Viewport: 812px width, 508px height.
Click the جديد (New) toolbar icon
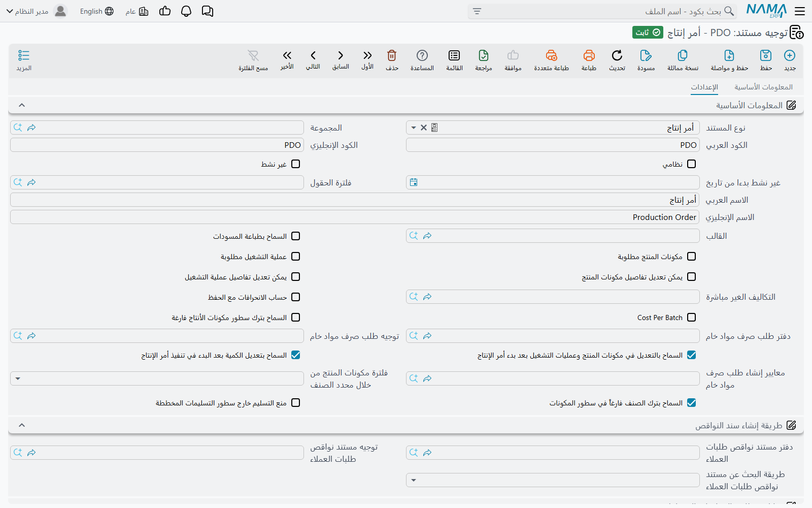tap(790, 55)
